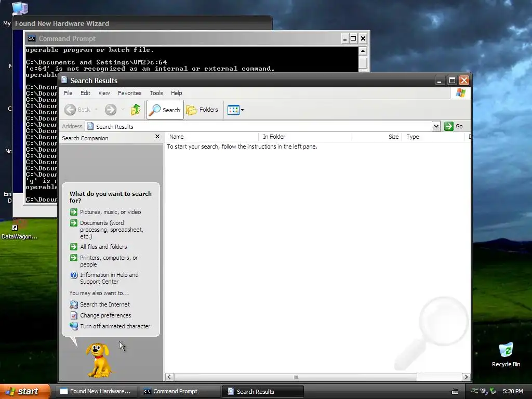This screenshot has height=399, width=532.
Task: Open Back history dropdown arrow
Action: (96, 110)
